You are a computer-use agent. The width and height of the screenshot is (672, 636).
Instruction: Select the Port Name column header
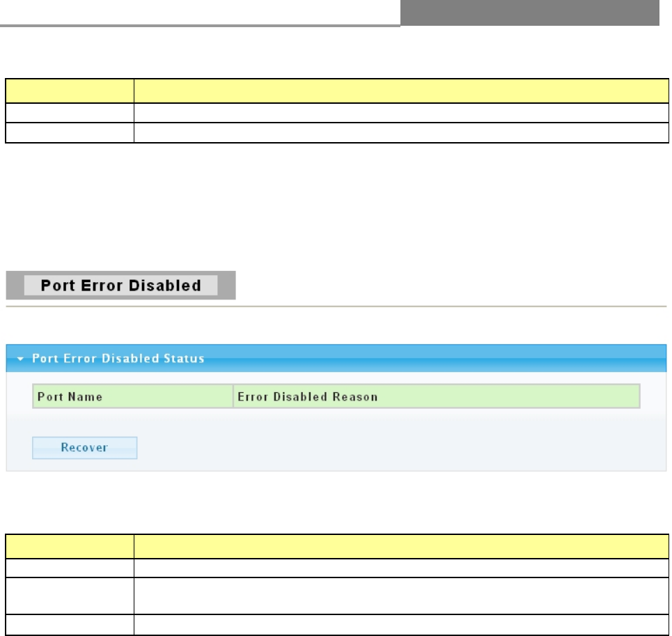[x=133, y=396]
